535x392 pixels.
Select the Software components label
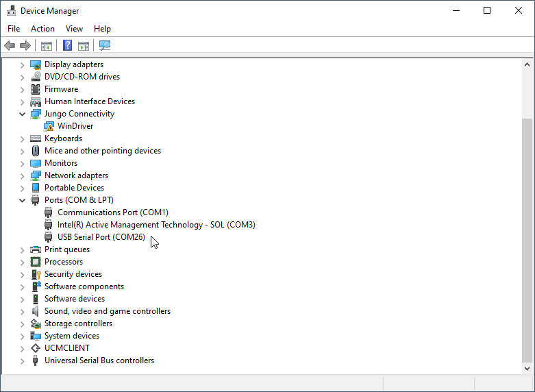point(84,286)
